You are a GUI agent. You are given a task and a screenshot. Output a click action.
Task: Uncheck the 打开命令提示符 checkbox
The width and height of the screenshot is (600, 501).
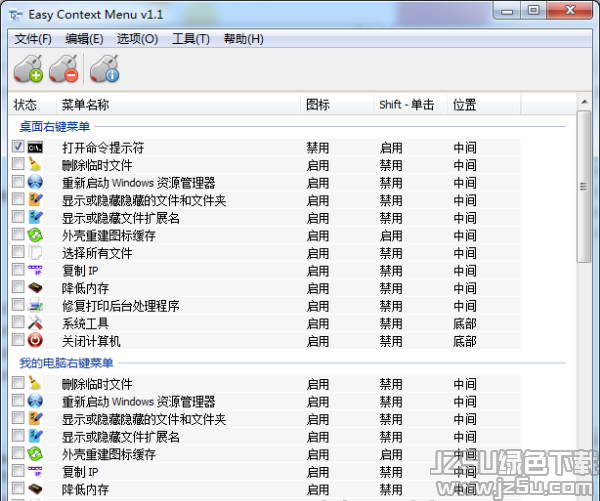click(x=18, y=146)
